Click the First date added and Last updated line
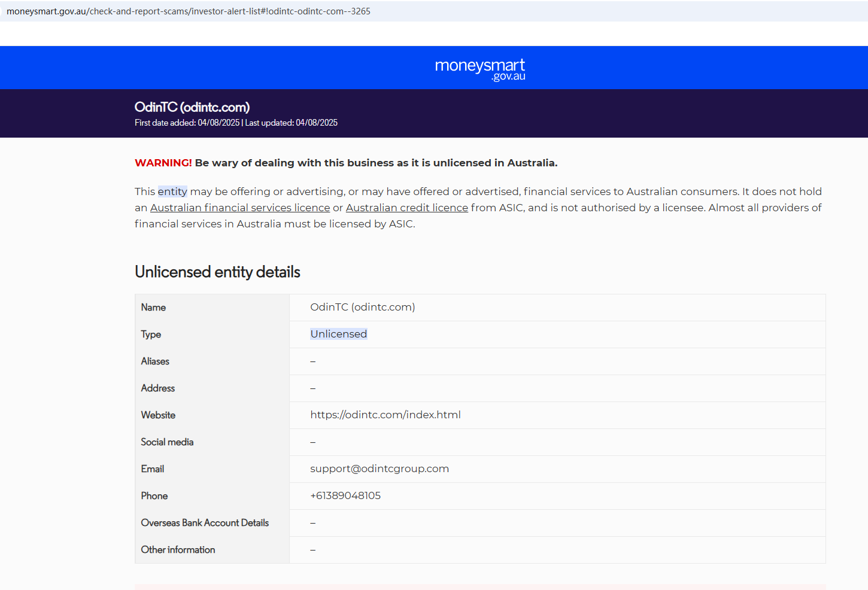This screenshot has width=868, height=590. coord(236,123)
